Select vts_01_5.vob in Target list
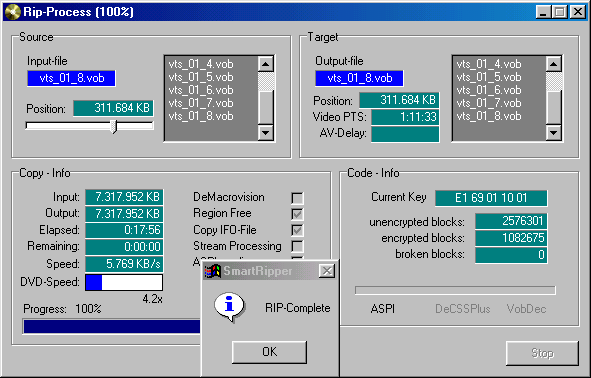The image size is (591, 378). (489, 77)
